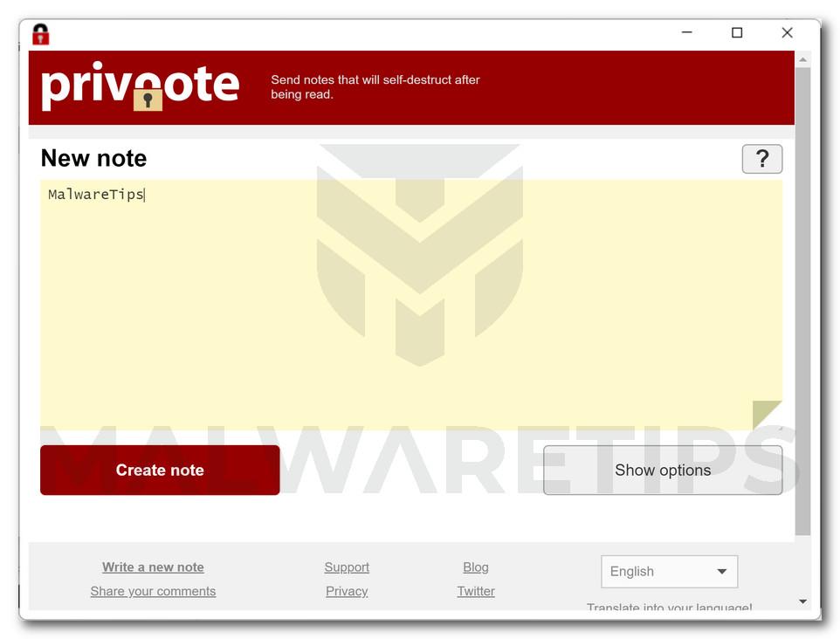Open the Twitter link
The height and width of the screenshot is (639, 840).
(x=476, y=591)
